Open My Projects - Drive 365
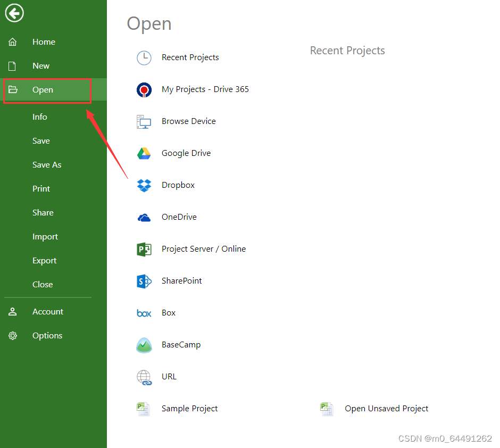 pyautogui.click(x=205, y=89)
